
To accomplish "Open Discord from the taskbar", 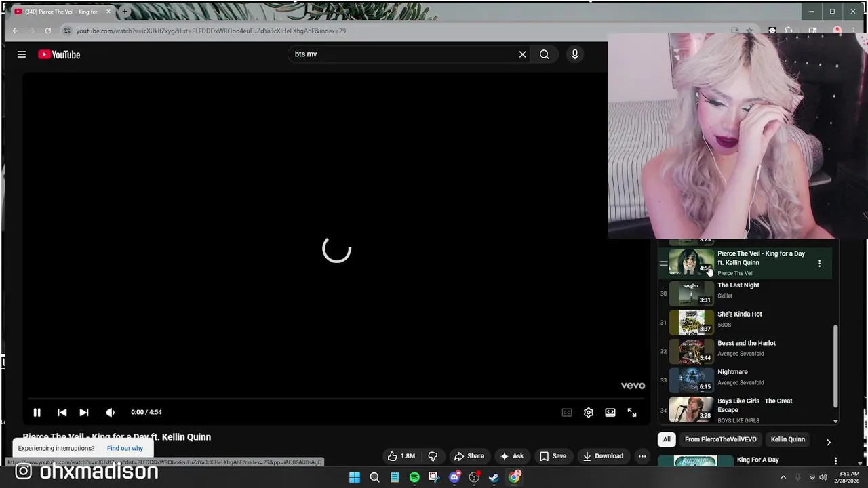I will click(x=454, y=477).
